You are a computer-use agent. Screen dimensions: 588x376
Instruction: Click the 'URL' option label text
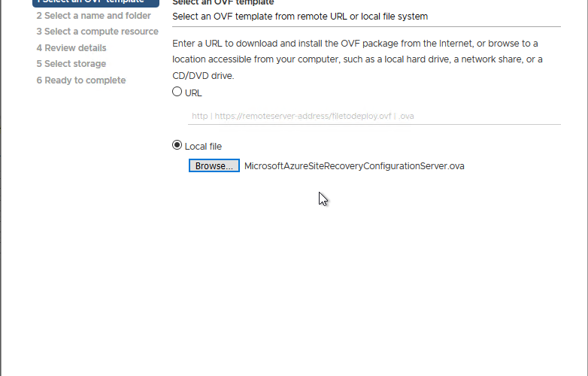[193, 93]
